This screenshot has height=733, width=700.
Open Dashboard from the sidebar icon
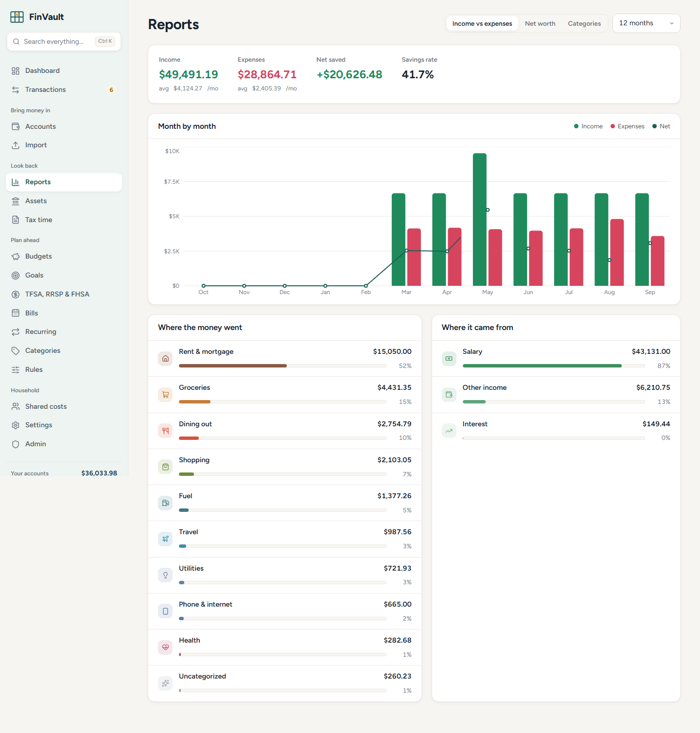16,71
